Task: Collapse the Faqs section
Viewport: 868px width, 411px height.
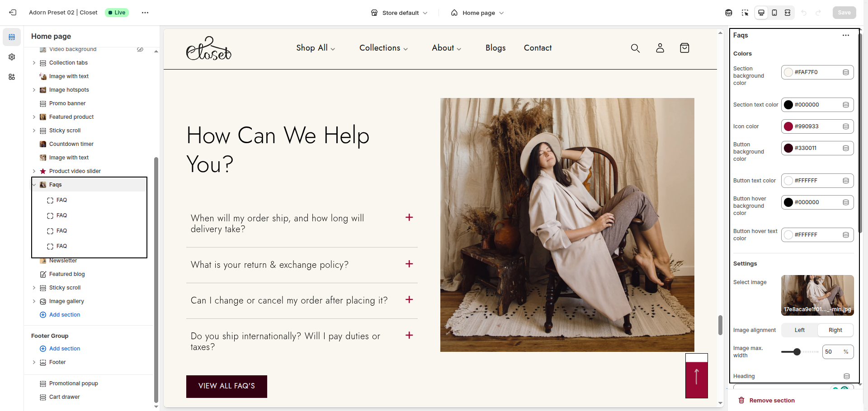Action: point(34,185)
